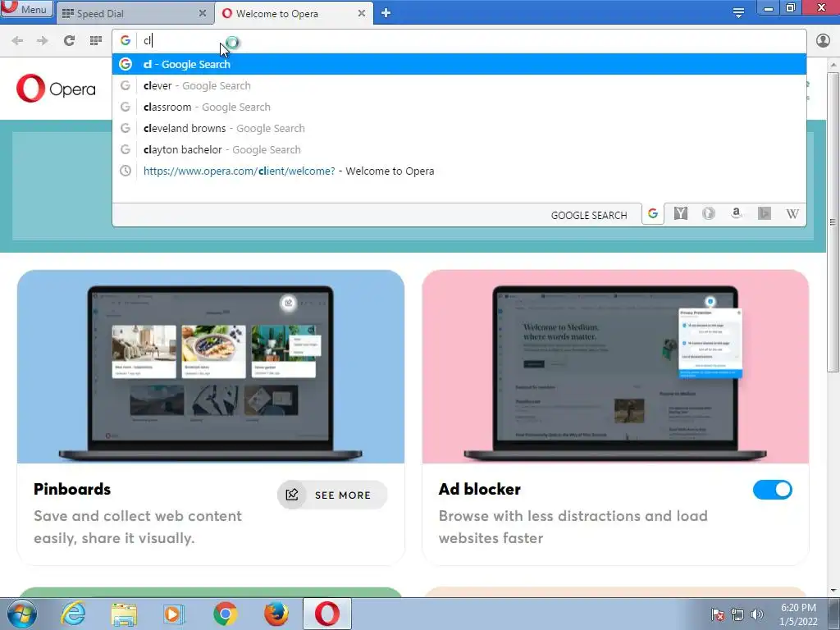Screen dimensions: 840x630
Task: Switch search engine to Bing
Action: pyautogui.click(x=765, y=214)
